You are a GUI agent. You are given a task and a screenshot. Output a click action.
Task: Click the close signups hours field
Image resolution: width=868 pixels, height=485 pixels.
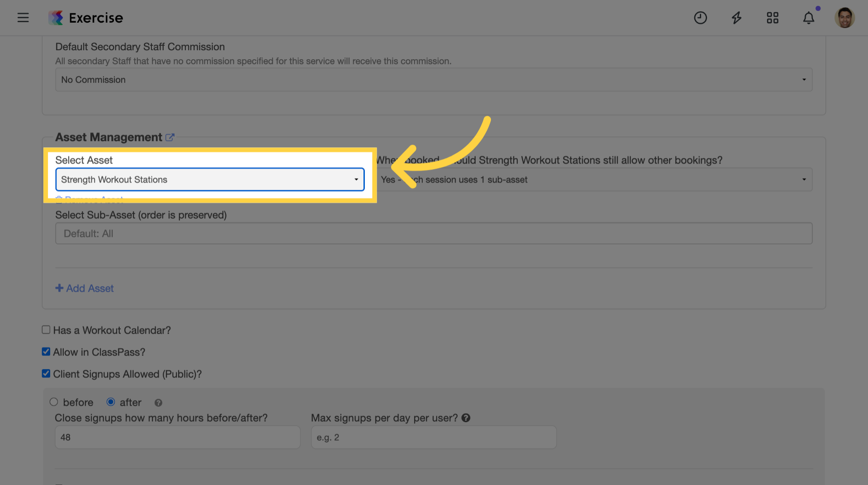[x=177, y=438]
